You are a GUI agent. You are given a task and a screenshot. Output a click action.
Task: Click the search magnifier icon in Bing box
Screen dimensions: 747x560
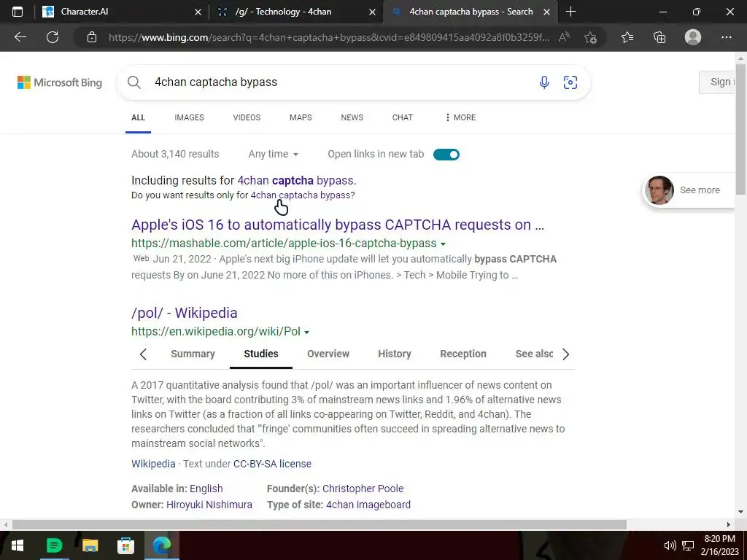coord(134,82)
